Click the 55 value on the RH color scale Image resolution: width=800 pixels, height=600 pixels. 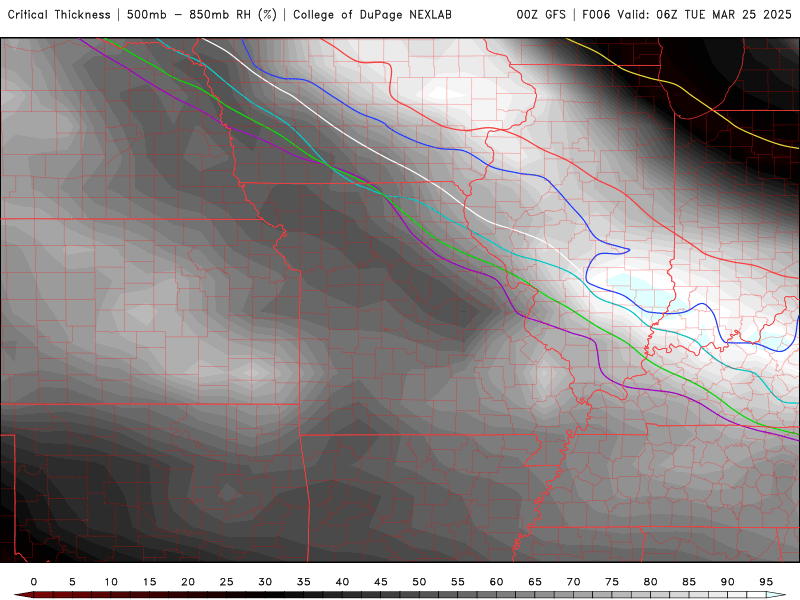(x=458, y=582)
